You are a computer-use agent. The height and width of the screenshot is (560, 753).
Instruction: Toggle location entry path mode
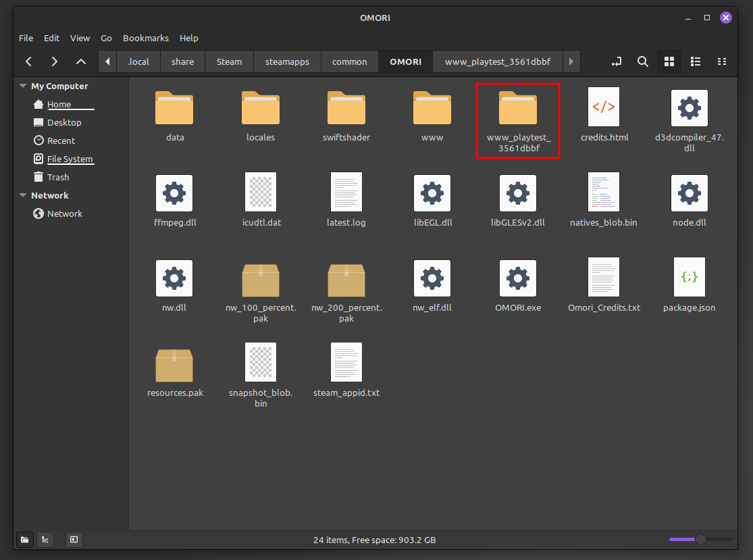click(617, 61)
